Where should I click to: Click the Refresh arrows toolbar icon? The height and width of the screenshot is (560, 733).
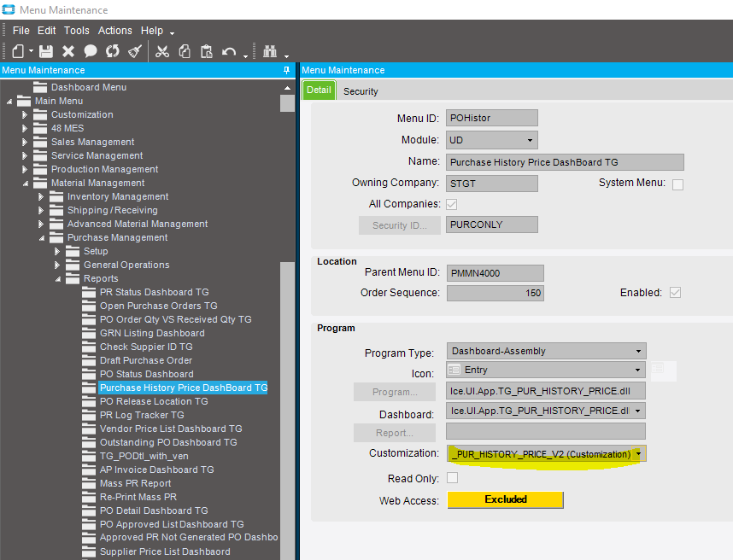(x=113, y=51)
